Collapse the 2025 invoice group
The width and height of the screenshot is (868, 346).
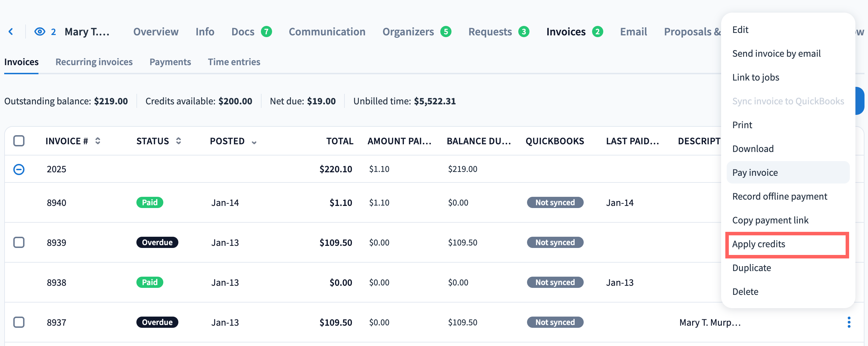(x=19, y=169)
